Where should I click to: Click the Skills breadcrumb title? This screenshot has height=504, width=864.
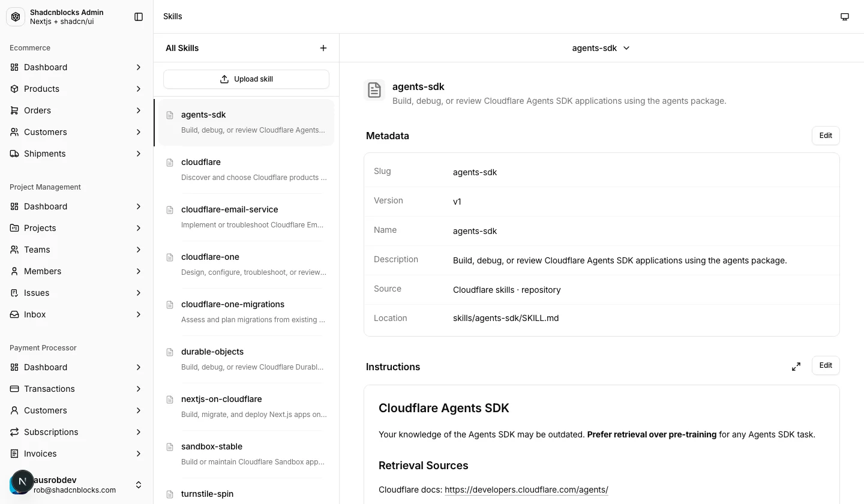pos(173,16)
